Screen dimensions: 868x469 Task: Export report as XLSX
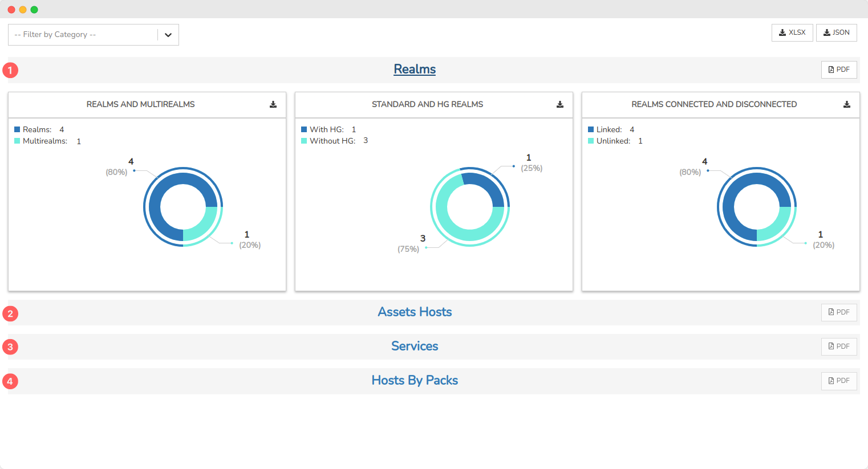pyautogui.click(x=792, y=32)
